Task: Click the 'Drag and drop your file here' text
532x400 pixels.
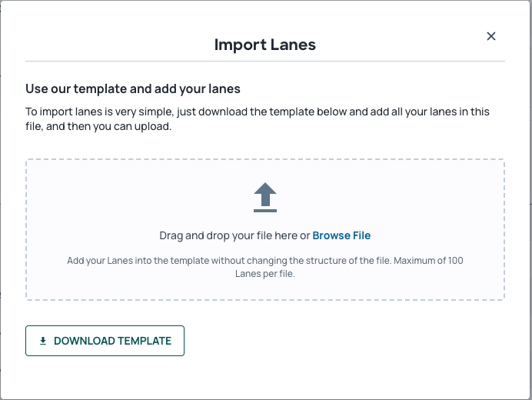Action: pyautogui.click(x=228, y=235)
